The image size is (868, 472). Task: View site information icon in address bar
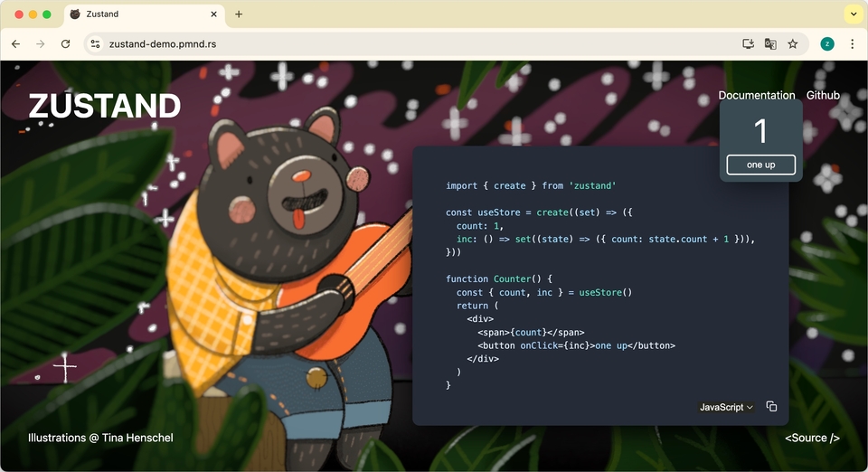click(95, 43)
